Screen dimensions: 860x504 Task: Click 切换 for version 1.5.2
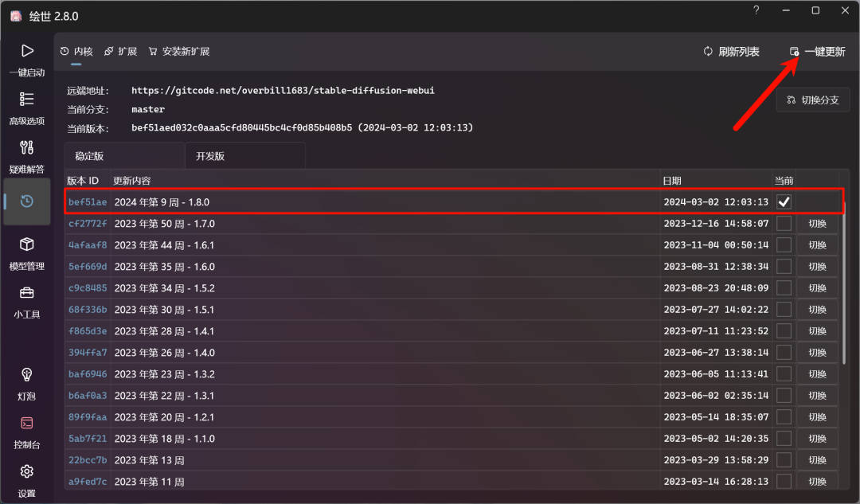tap(817, 288)
